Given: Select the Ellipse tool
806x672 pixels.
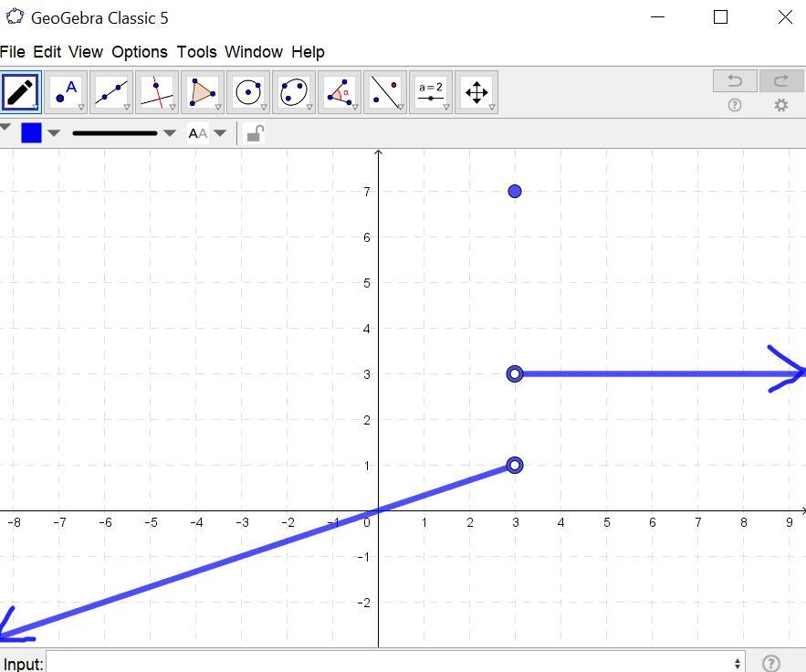Looking at the screenshot, I should tap(294, 92).
